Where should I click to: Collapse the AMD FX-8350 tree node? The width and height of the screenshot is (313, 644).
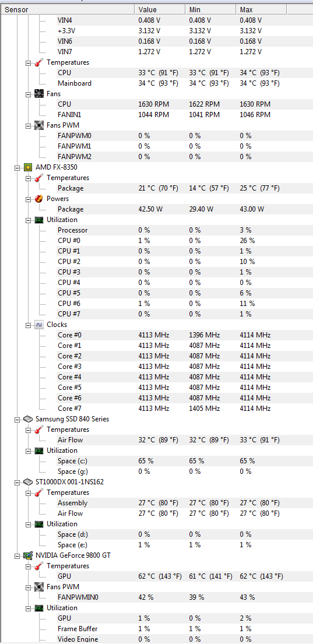pos(17,168)
